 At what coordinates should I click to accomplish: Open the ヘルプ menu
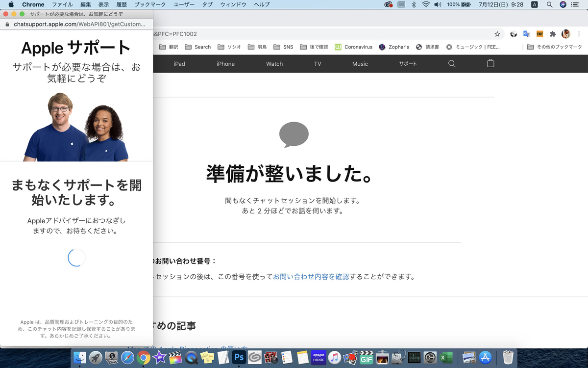point(262,4)
